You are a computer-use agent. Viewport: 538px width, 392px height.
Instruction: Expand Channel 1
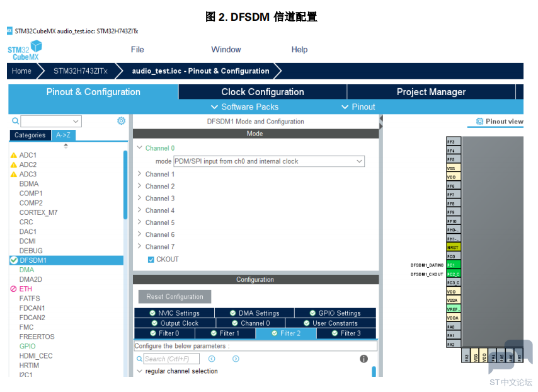pos(139,174)
